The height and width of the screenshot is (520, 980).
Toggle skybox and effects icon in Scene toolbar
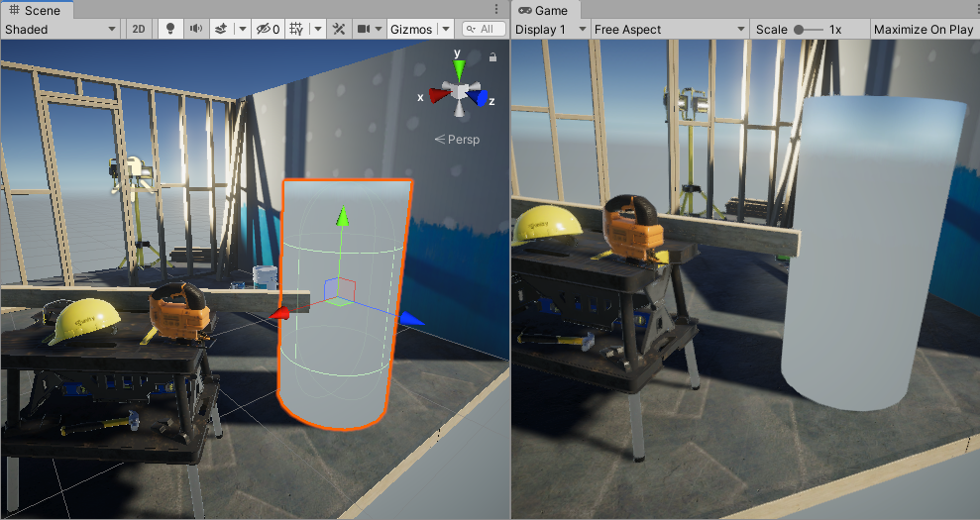221,30
